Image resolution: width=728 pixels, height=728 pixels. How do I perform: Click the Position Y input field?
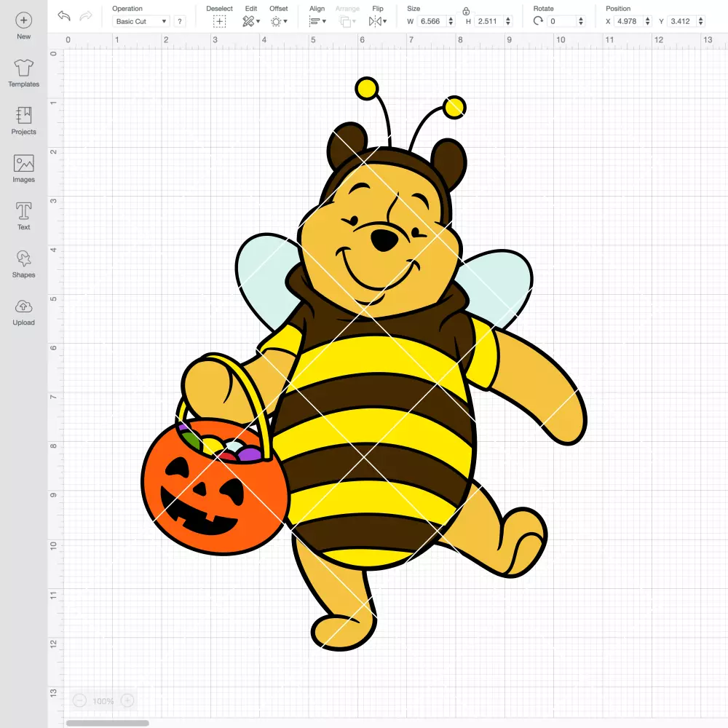coord(682,21)
